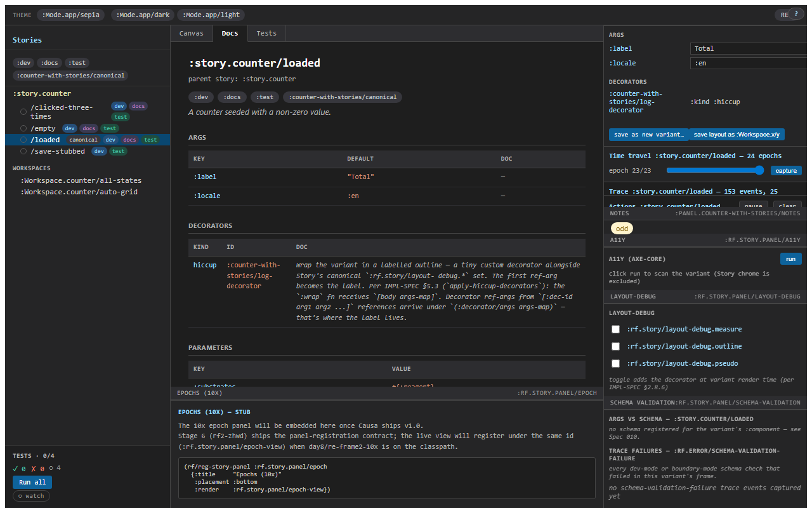This screenshot has height=508, width=812.
Task: Toggle :test filter tag in Stories sidebar
Action: pyautogui.click(x=77, y=63)
